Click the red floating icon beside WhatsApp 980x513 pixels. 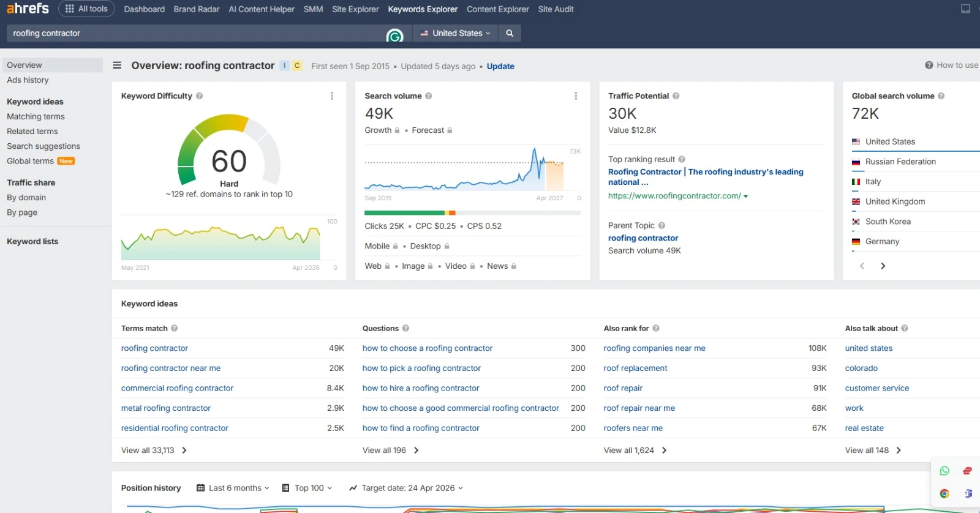(x=968, y=471)
